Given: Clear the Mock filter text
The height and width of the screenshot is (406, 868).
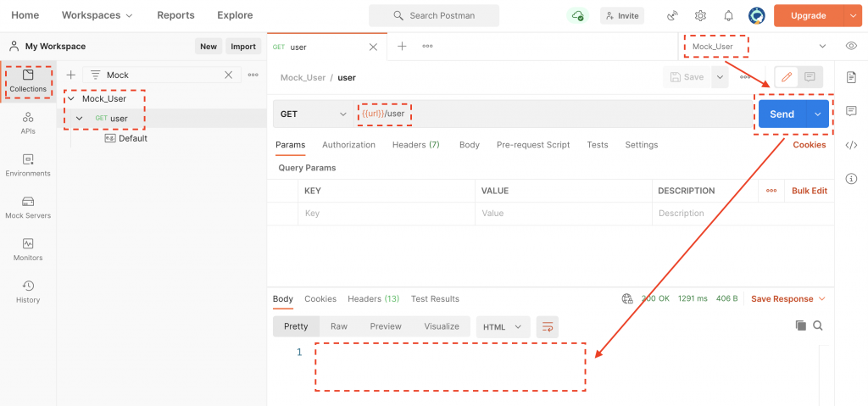Looking at the screenshot, I should pos(228,75).
